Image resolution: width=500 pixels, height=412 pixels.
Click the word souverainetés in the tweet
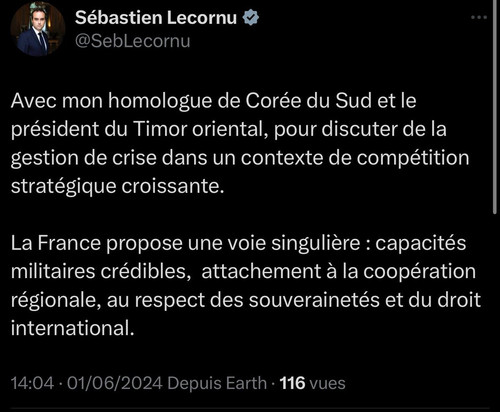pyautogui.click(x=314, y=300)
